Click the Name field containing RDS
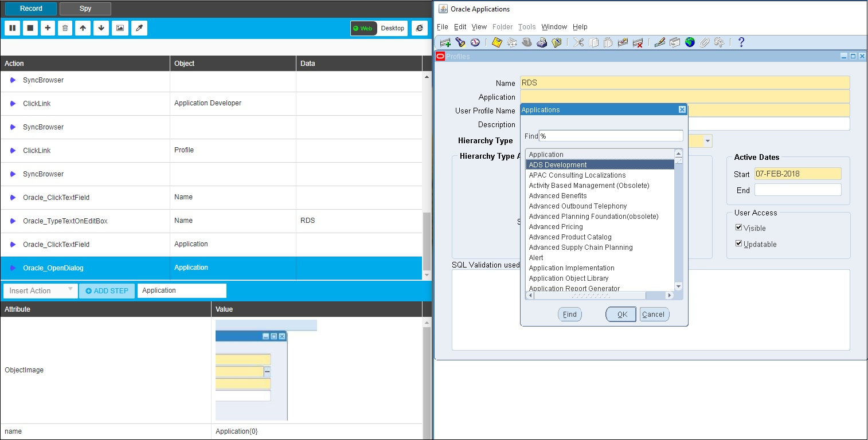This screenshot has height=440, width=868. 685,82
